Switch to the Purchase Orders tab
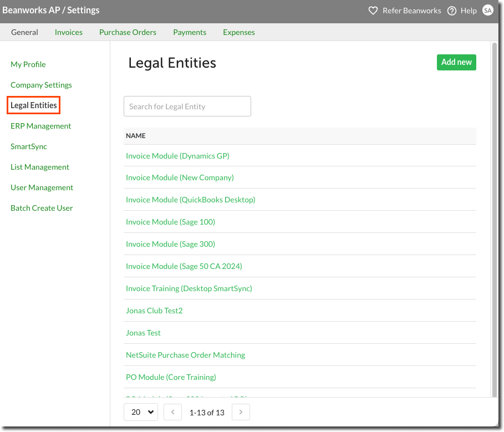504x432 pixels. click(x=128, y=32)
